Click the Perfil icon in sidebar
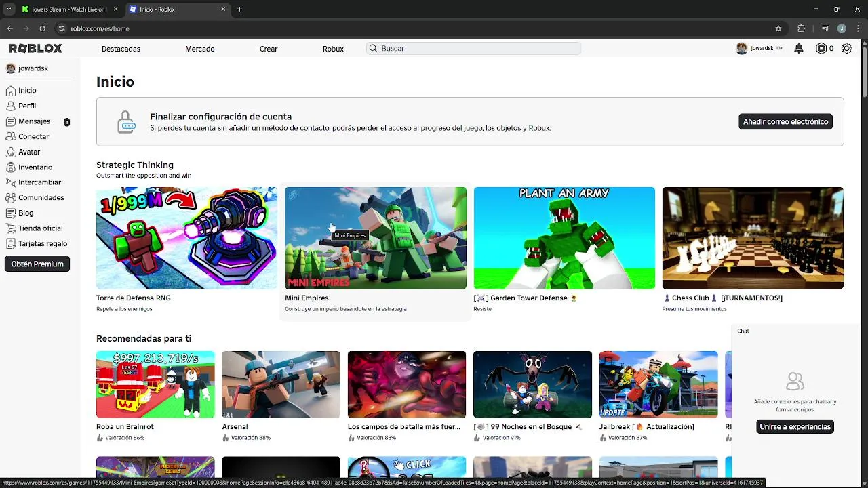 click(x=11, y=106)
